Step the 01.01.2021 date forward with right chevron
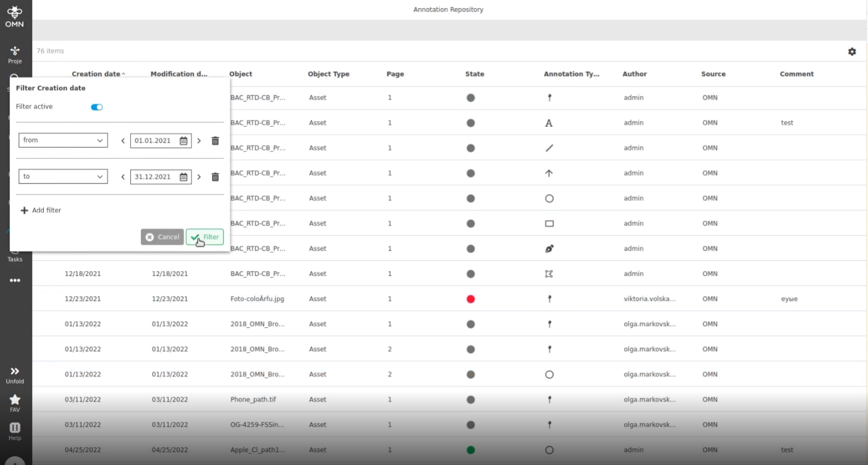The height and width of the screenshot is (465, 868). point(199,141)
